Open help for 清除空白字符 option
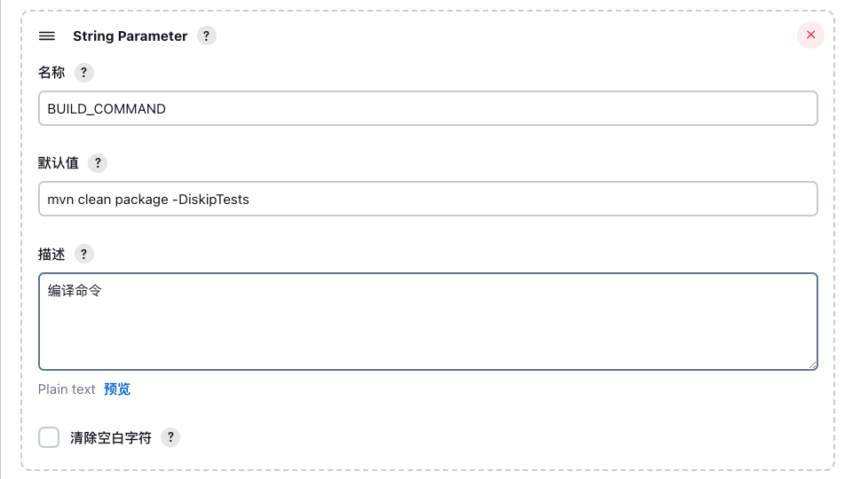 click(x=170, y=437)
